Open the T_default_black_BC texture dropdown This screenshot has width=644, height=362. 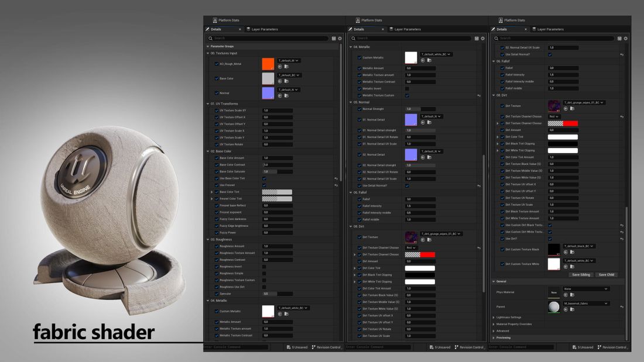click(578, 246)
